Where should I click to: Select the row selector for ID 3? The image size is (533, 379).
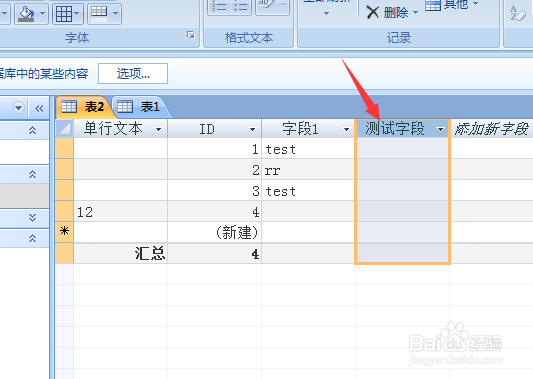64,190
